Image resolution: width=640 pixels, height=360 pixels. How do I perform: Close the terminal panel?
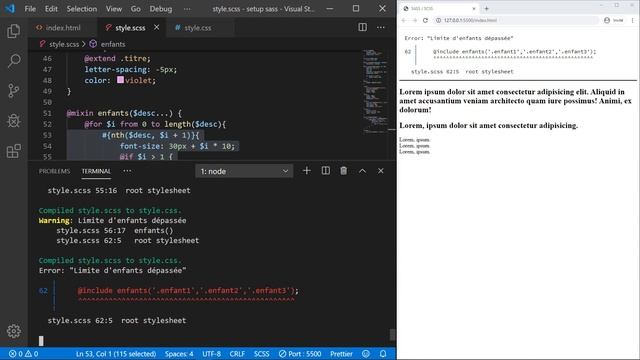point(381,171)
